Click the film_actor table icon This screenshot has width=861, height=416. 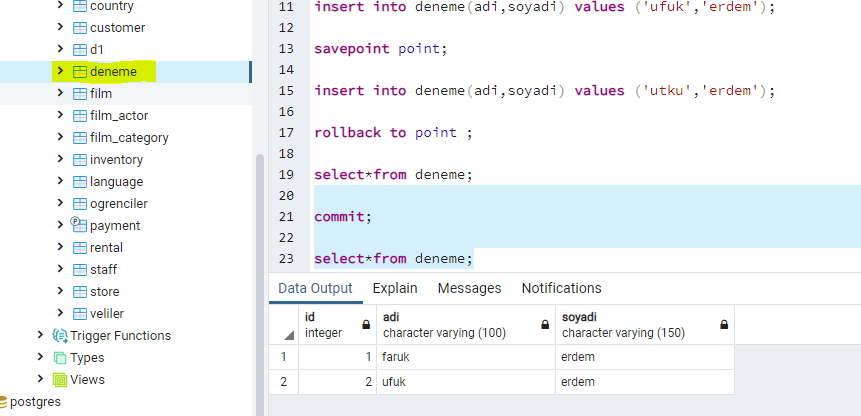tap(80, 116)
